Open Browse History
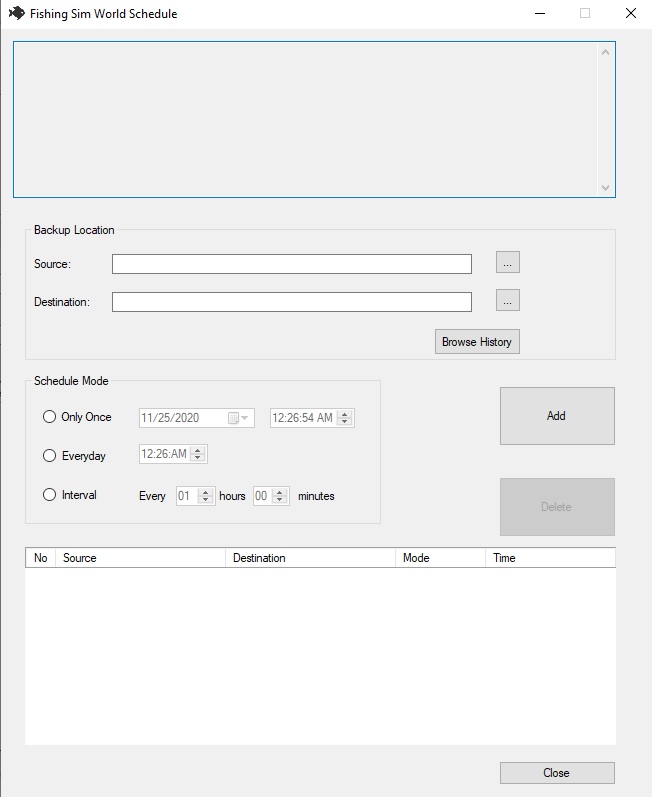 (x=477, y=342)
